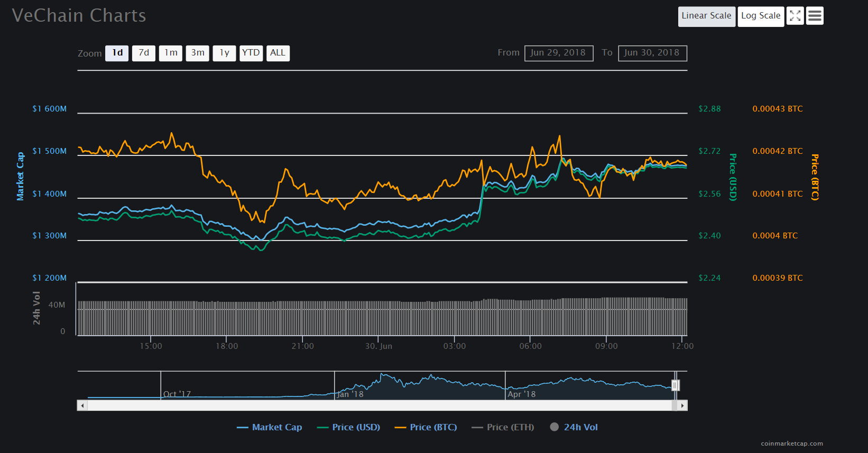Screen dimensions: 868x453
Task: Click the $1 600M axis label
Action: pyautogui.click(x=50, y=109)
